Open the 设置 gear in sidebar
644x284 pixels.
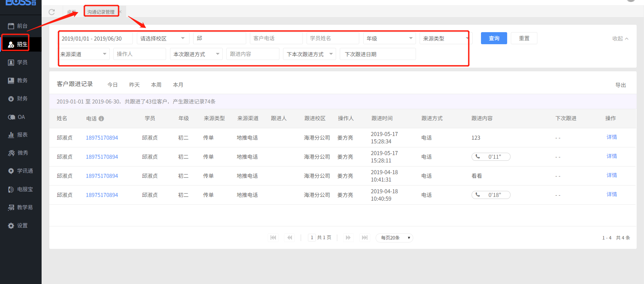[x=11, y=226]
